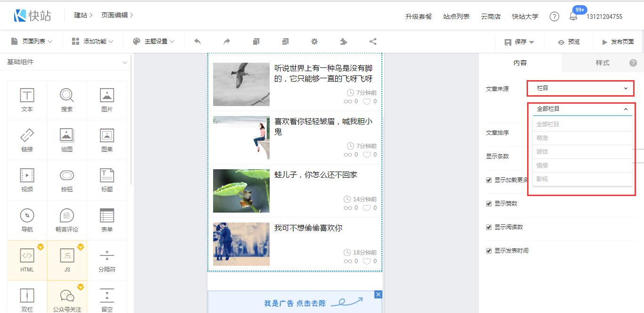Click the help question mark icon

click(554, 16)
